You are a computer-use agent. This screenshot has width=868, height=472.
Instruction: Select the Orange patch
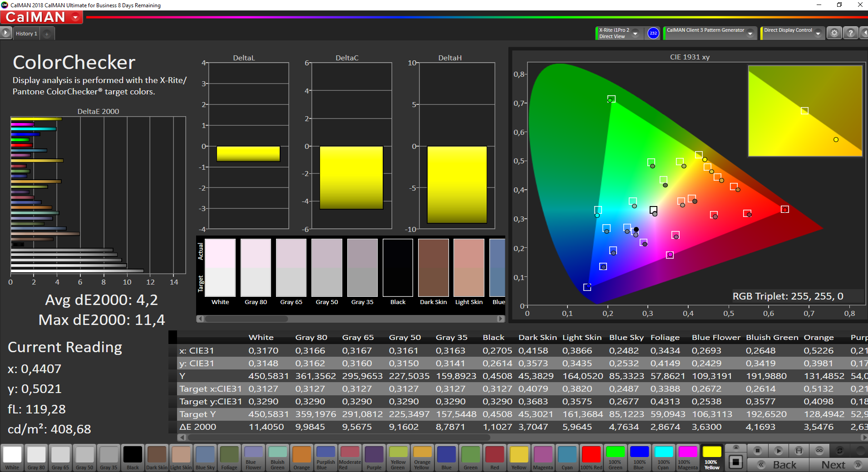coord(301,457)
